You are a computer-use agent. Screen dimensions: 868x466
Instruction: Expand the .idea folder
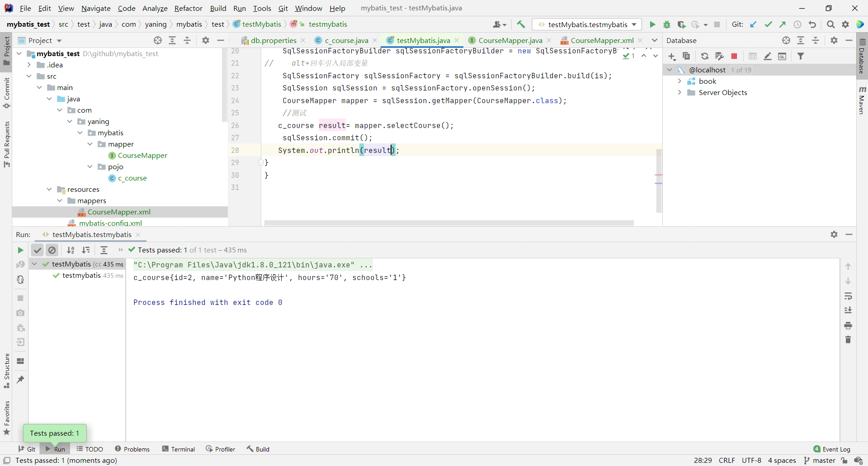point(29,65)
